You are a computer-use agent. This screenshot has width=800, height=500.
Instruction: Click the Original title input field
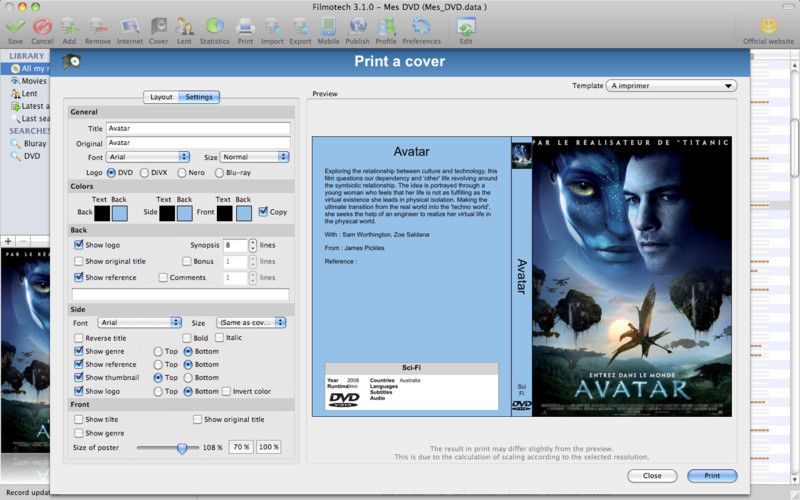click(x=198, y=143)
